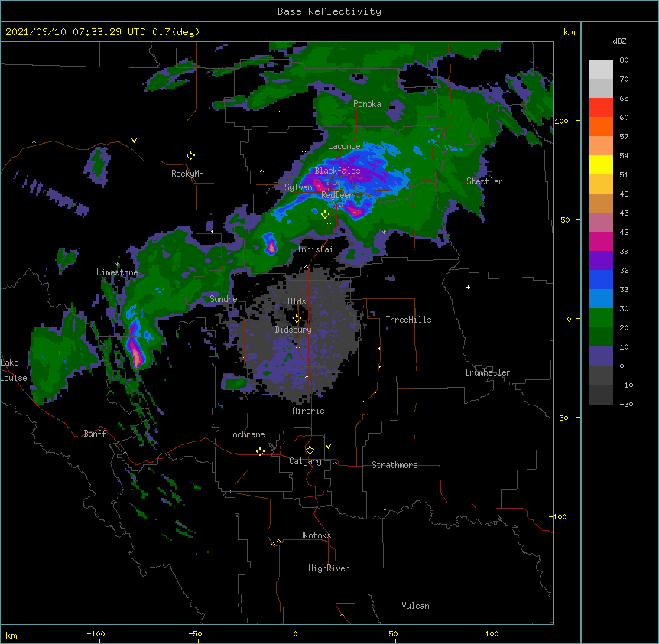The image size is (659, 644).
Task: Select the dBZ legend heading
Action: pyautogui.click(x=619, y=41)
